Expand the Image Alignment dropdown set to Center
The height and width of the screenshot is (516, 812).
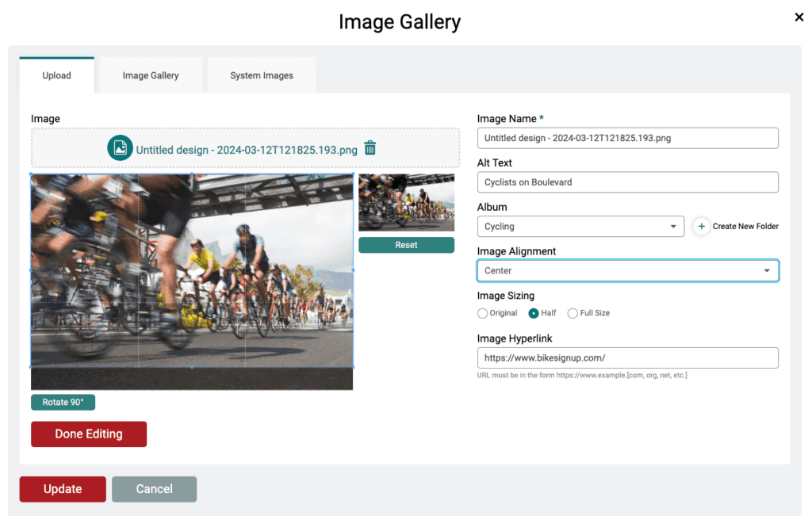coord(627,270)
